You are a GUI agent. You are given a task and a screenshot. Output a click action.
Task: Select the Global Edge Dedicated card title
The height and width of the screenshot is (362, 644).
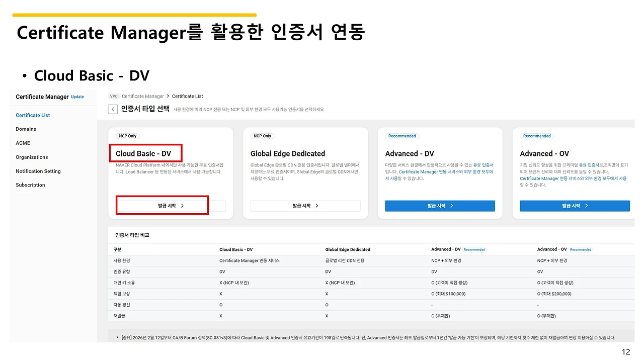click(x=288, y=153)
